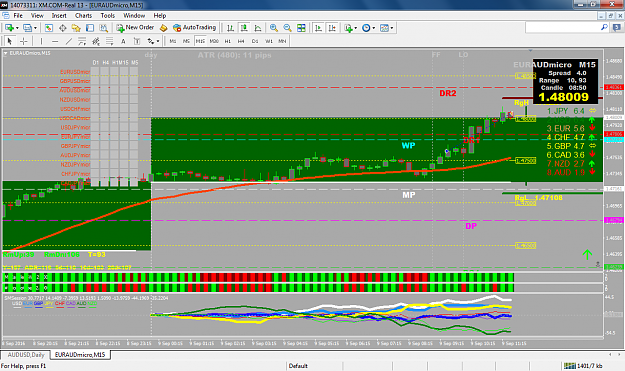
Task: Select the cursor arrow tool
Action: tap(10, 41)
